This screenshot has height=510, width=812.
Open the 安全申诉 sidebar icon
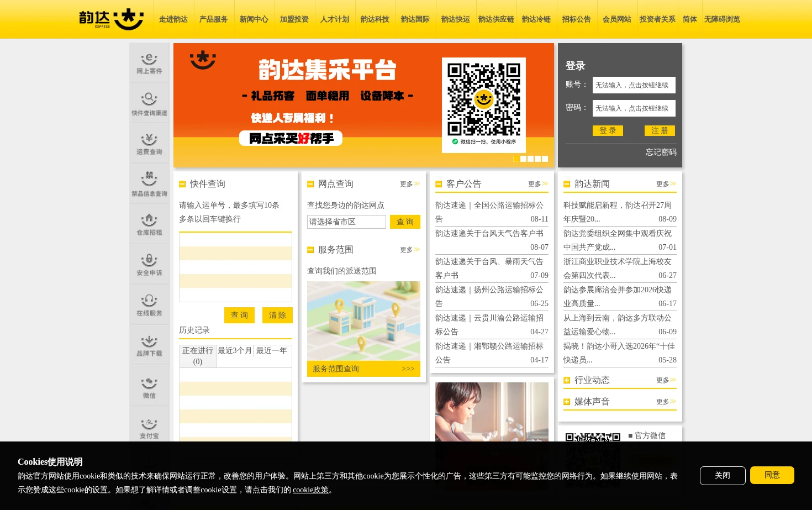[149, 265]
